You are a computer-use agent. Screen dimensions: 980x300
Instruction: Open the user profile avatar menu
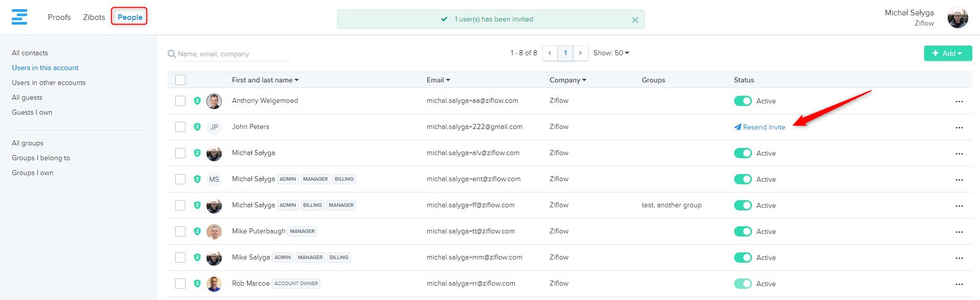click(x=957, y=18)
